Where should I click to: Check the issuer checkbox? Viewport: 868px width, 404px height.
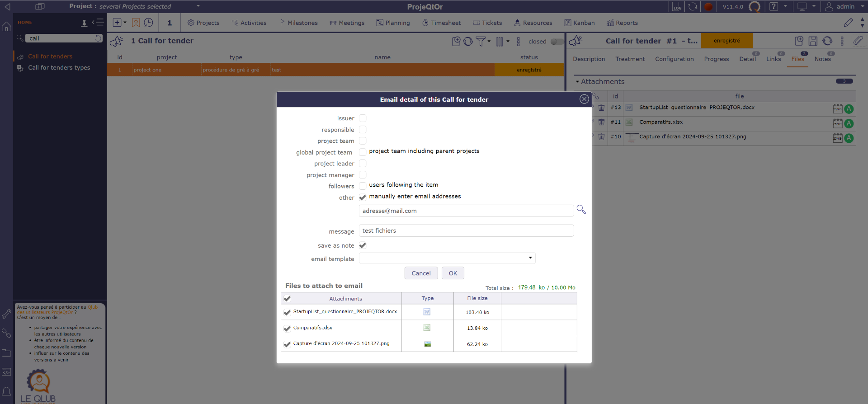coord(363,118)
